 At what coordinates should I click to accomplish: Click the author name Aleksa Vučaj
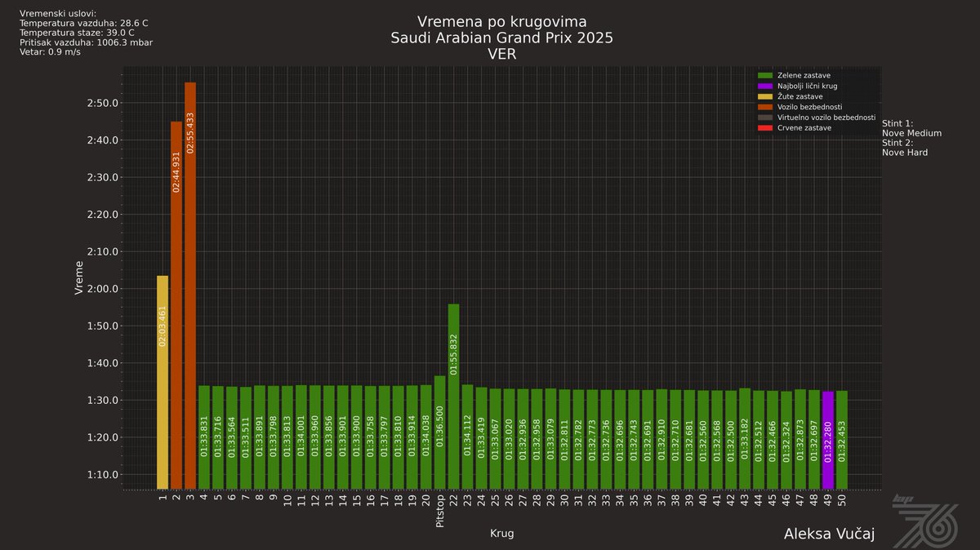(829, 534)
